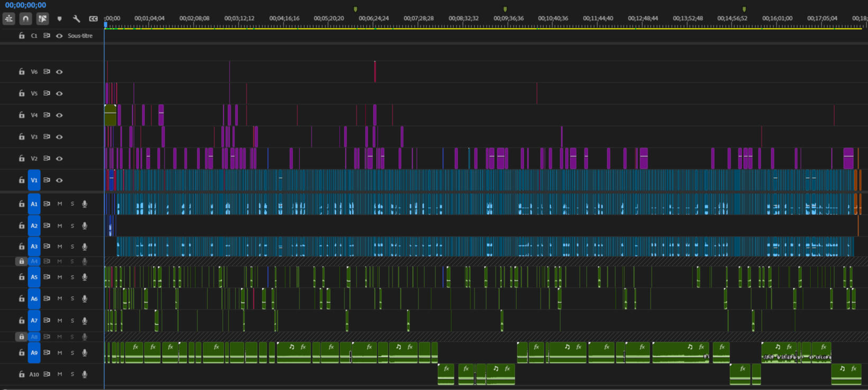Toggle insert sequences as nests button
This screenshot has width=868, height=390.
coord(9,19)
